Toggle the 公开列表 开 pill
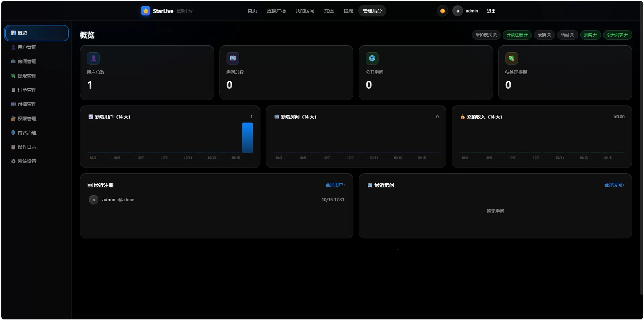Screen dimensions: 644x320 click(x=617, y=35)
